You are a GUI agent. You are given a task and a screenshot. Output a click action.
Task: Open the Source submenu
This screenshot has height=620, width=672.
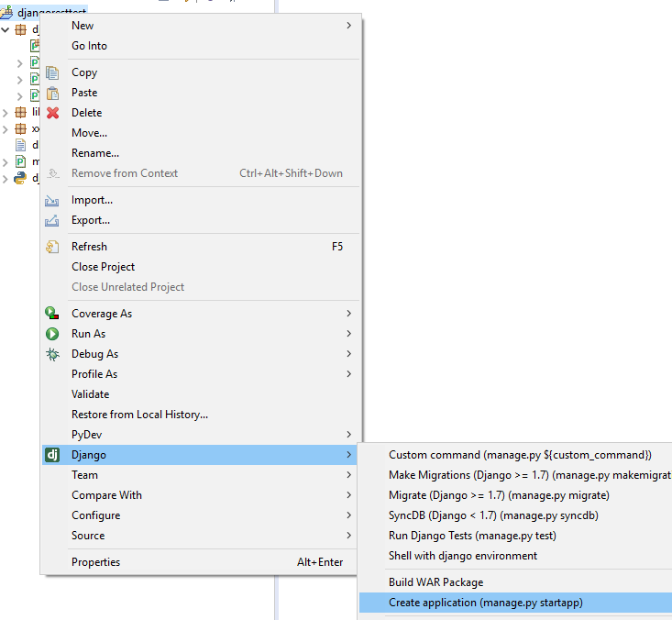[200, 535]
